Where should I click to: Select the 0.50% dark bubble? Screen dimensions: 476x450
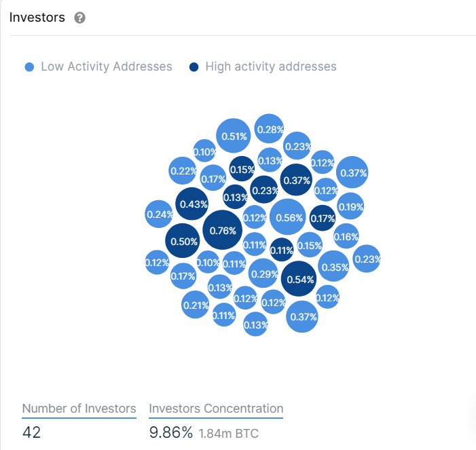(x=183, y=241)
